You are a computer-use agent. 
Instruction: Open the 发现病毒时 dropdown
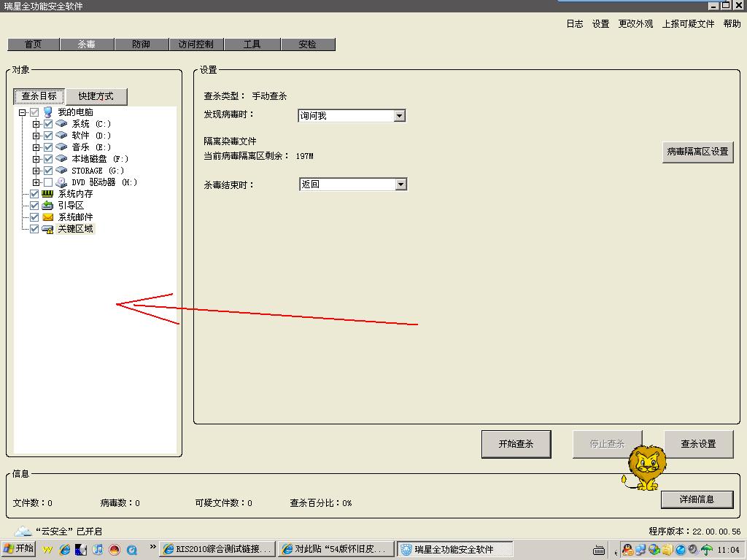pos(400,116)
